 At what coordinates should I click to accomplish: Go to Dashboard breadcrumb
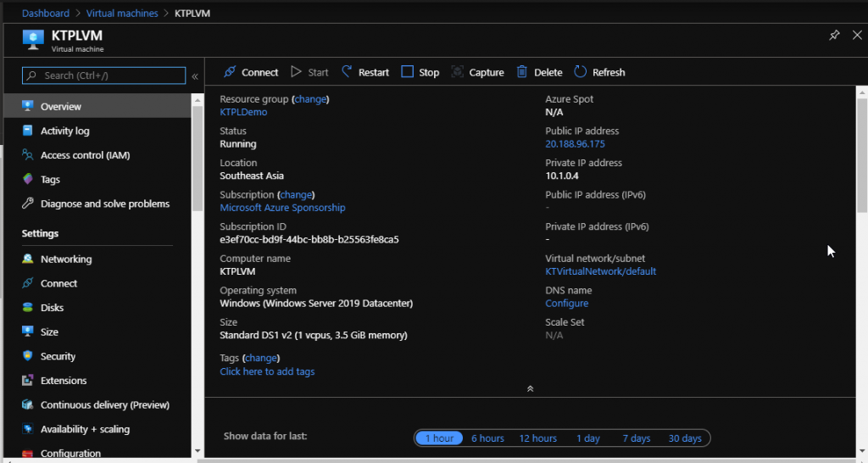(x=46, y=14)
